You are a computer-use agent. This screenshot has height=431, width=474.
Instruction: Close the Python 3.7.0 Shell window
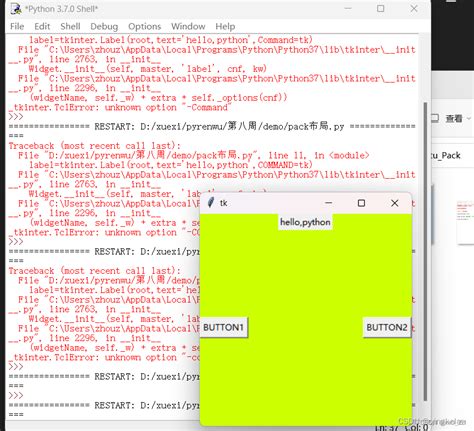coord(414,9)
